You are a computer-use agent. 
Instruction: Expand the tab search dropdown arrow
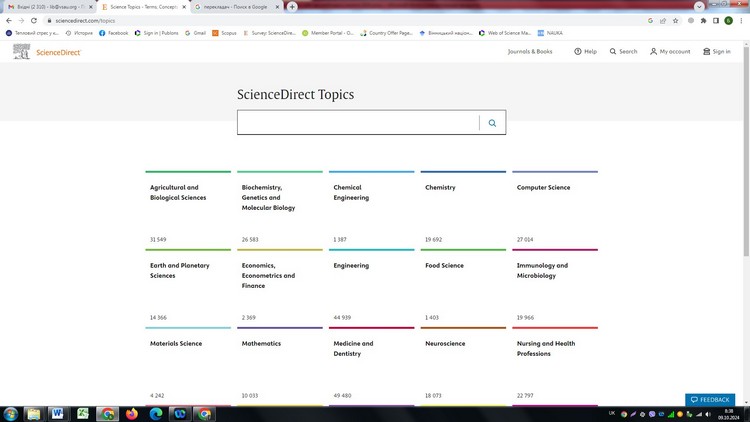click(x=699, y=7)
